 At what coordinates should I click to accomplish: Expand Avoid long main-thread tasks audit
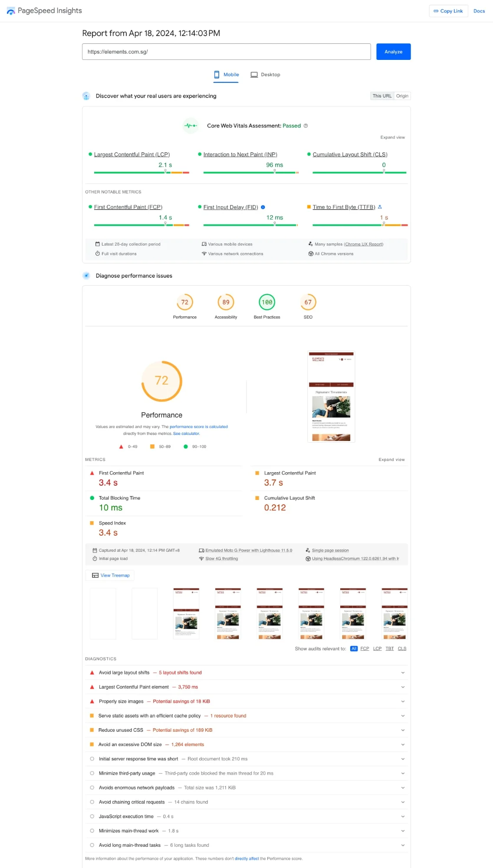246,845
